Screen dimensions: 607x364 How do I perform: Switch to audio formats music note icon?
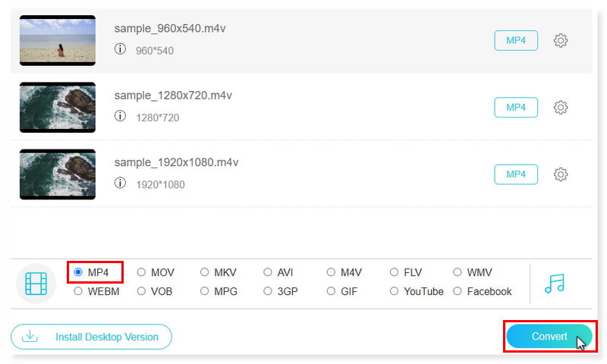[555, 283]
